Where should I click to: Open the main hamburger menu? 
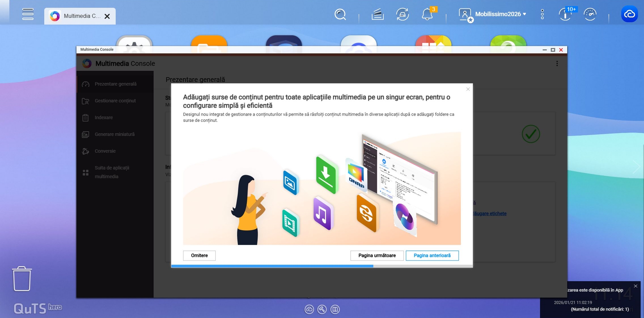tap(28, 14)
